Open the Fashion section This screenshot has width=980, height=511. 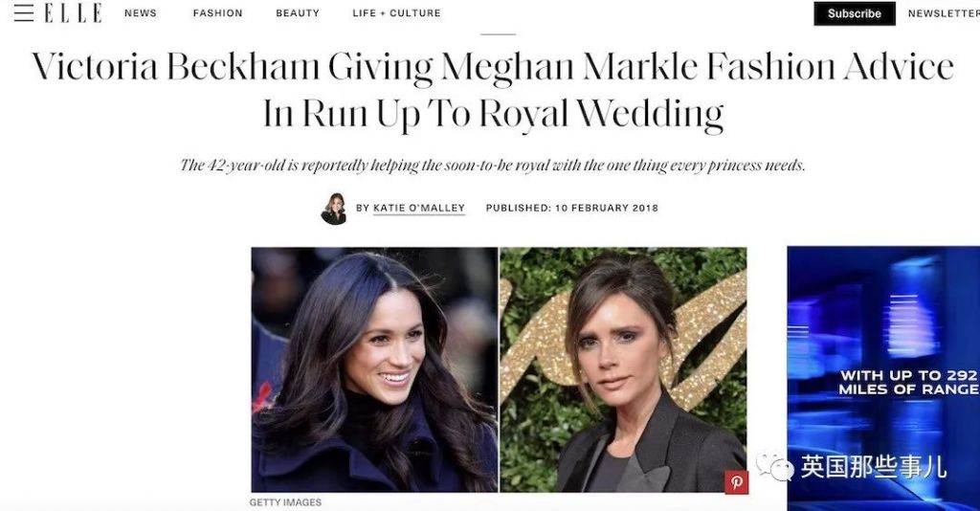point(217,13)
